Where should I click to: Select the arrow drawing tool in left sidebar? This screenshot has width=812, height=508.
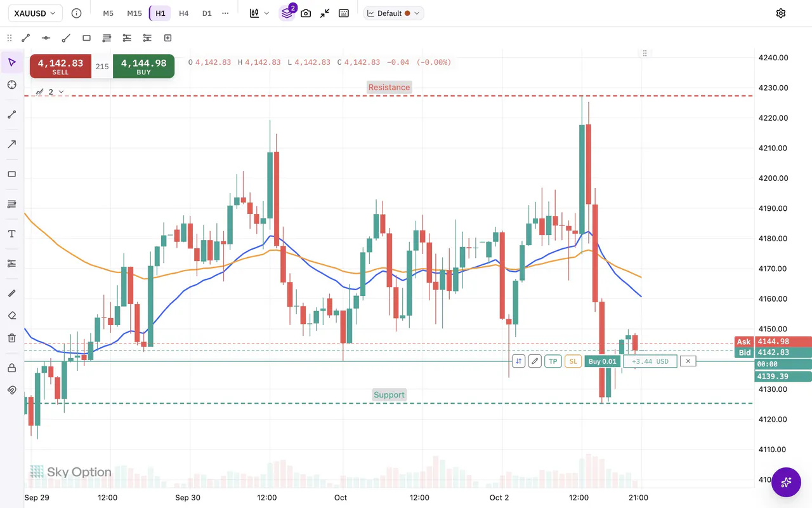tap(11, 144)
